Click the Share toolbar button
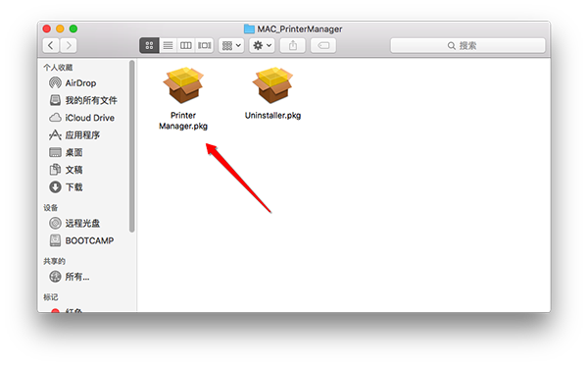The image size is (588, 366). (x=293, y=45)
